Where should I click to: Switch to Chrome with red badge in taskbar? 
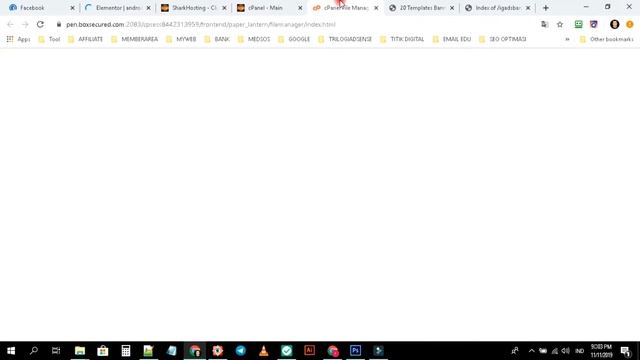click(x=333, y=351)
